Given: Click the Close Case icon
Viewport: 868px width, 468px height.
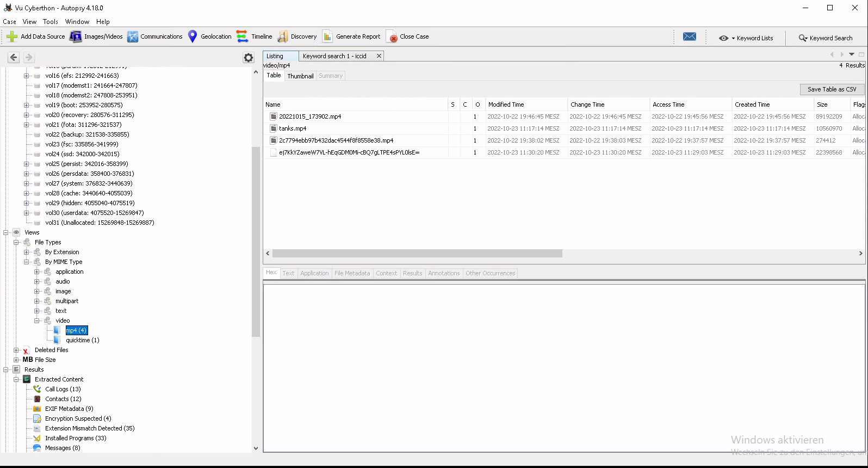Looking at the screenshot, I should coord(392,36).
